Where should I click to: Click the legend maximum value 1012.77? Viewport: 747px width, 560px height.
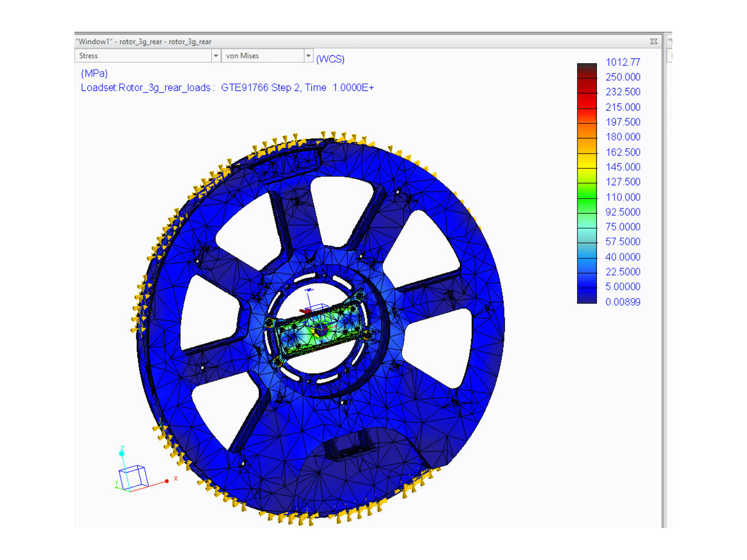[622, 62]
